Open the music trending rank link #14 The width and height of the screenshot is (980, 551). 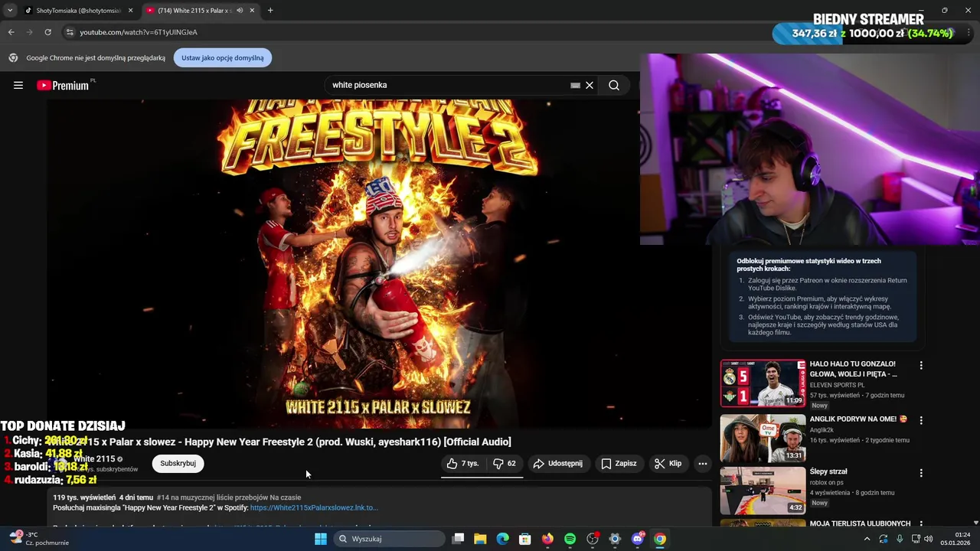coord(229,497)
